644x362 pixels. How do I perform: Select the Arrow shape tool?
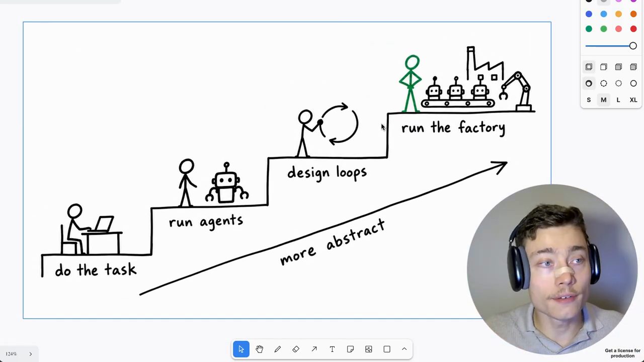(314, 349)
